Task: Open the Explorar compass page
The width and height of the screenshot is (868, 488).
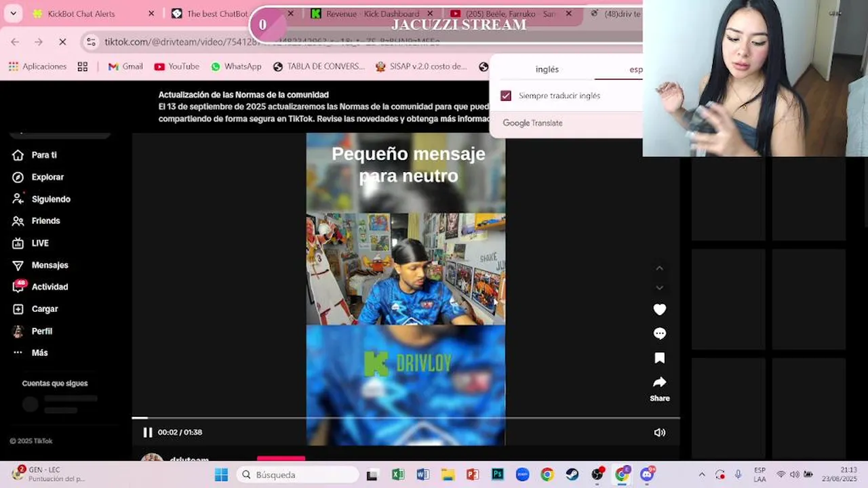Action: 38,177
